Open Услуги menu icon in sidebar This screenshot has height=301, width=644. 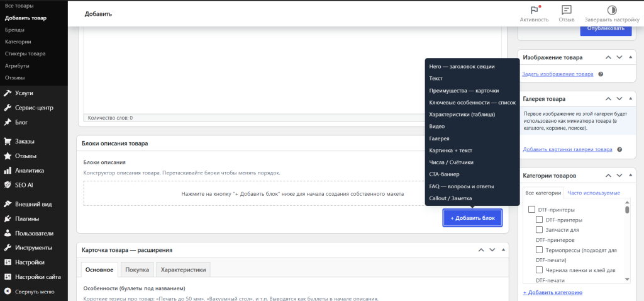click(x=8, y=93)
